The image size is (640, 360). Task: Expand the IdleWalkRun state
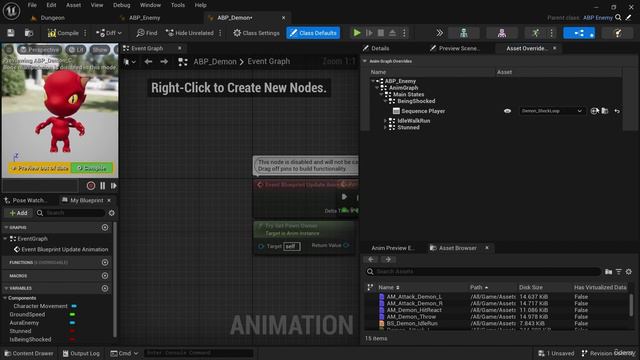point(385,121)
